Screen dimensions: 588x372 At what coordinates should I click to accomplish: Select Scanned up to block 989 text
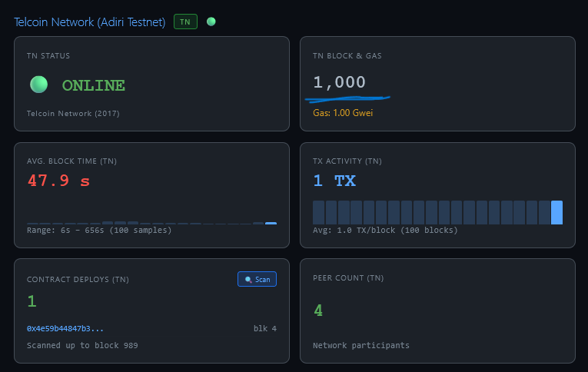tap(82, 345)
